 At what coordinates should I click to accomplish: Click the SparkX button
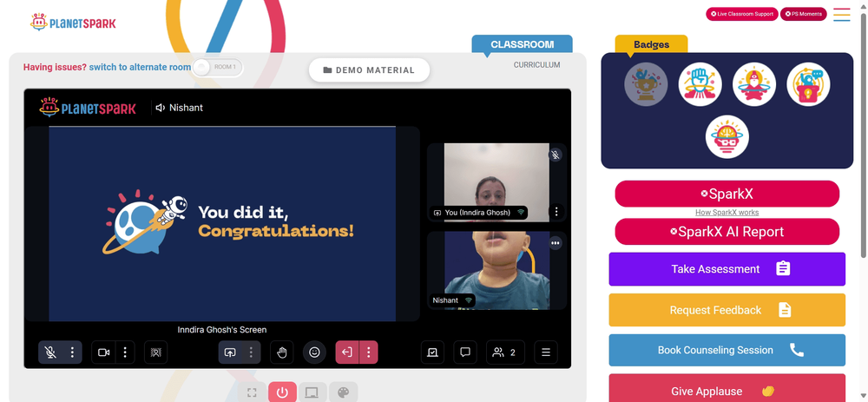[x=727, y=194]
